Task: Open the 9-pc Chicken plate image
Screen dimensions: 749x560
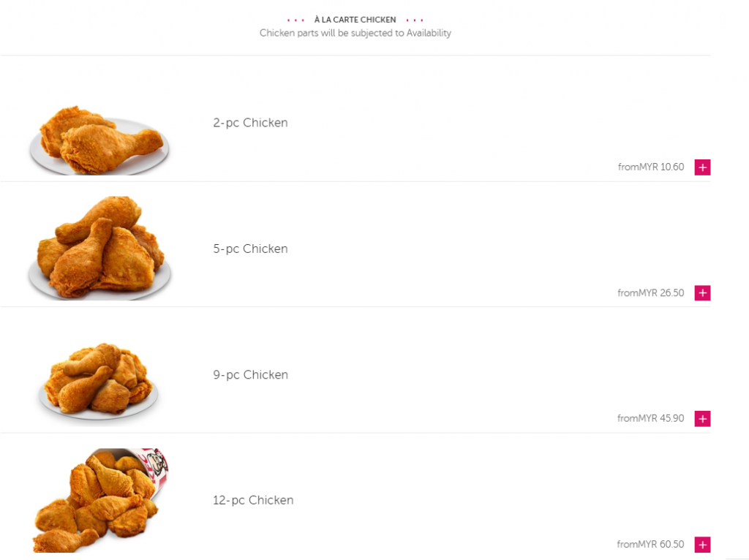Action: [x=99, y=382]
